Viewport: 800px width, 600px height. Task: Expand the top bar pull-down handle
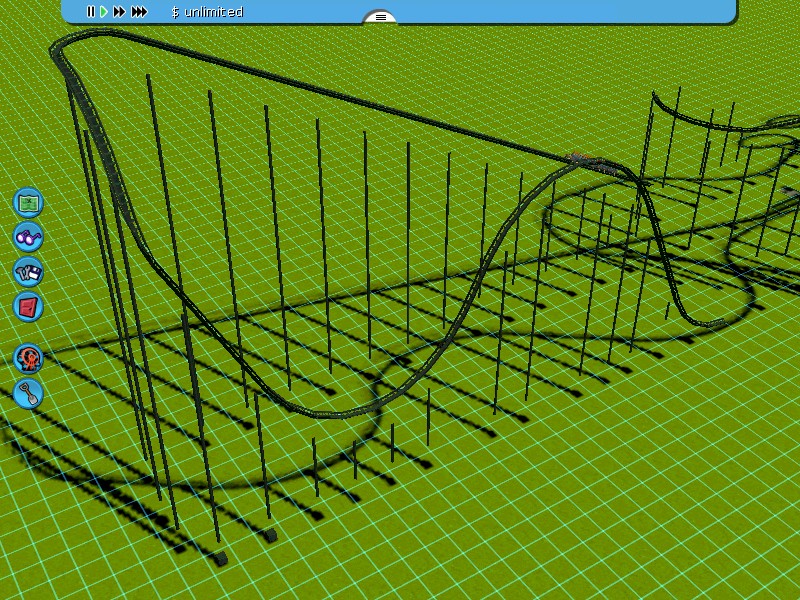point(380,17)
